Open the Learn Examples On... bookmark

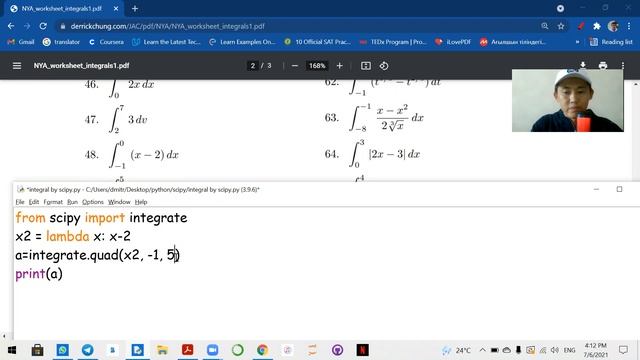coord(242,42)
